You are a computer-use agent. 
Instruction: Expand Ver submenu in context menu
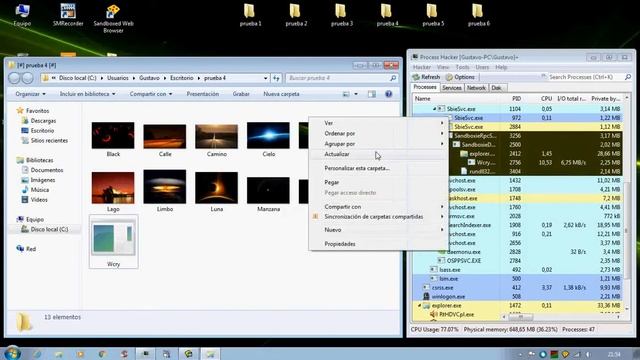378,123
